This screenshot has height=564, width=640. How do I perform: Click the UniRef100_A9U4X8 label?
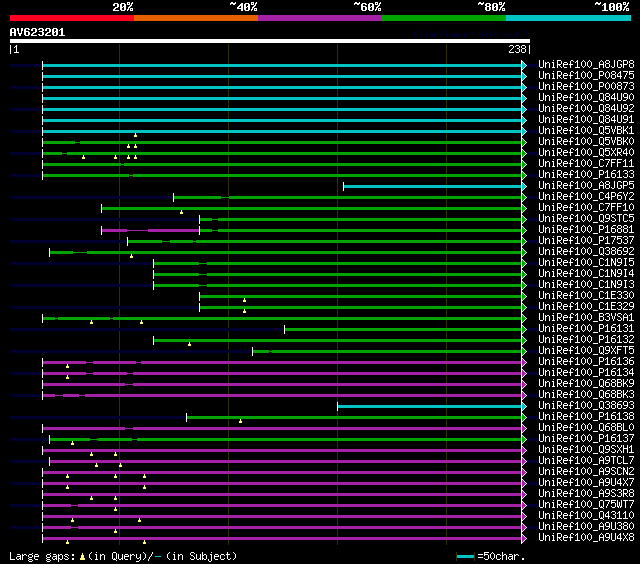[x=586, y=538]
